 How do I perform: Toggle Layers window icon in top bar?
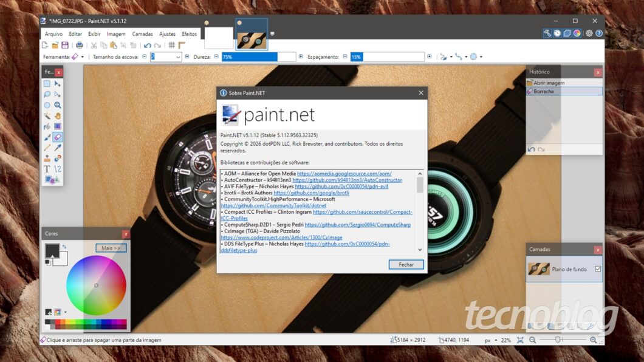[567, 33]
